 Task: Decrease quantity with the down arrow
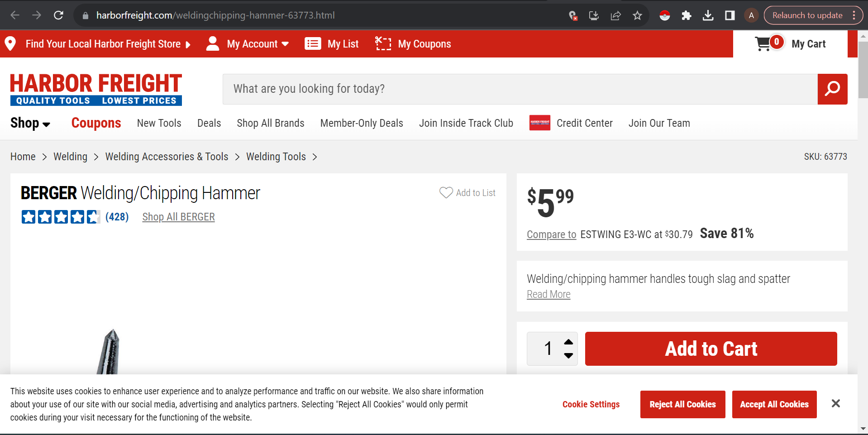tap(569, 356)
